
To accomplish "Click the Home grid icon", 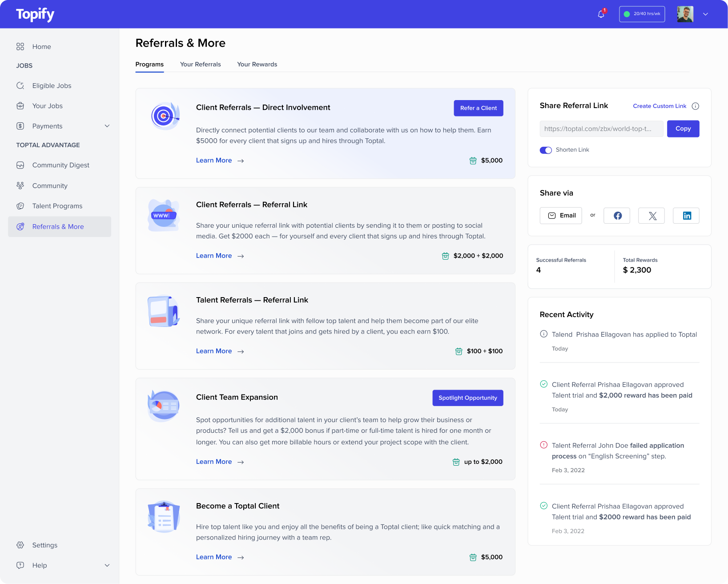I will (20, 47).
